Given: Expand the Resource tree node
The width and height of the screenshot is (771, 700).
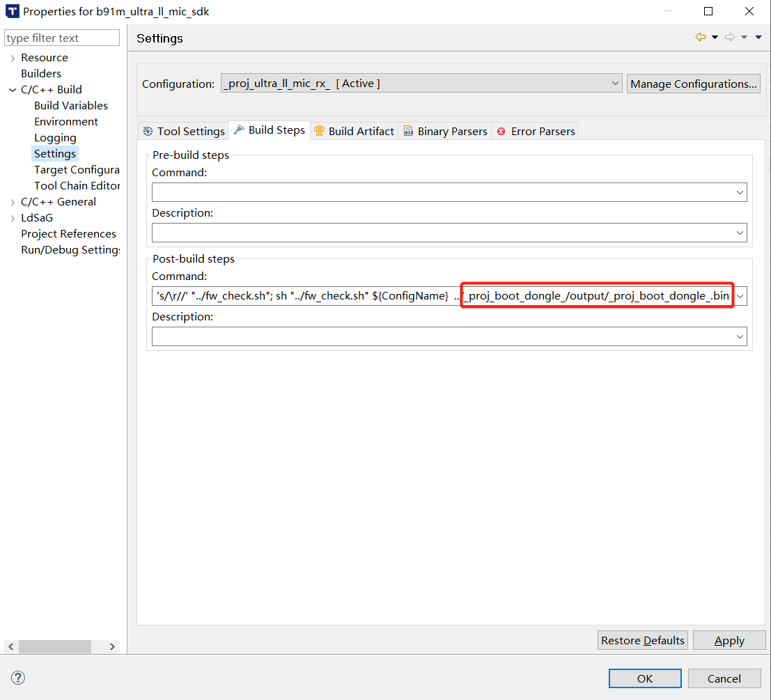Looking at the screenshot, I should coord(13,58).
